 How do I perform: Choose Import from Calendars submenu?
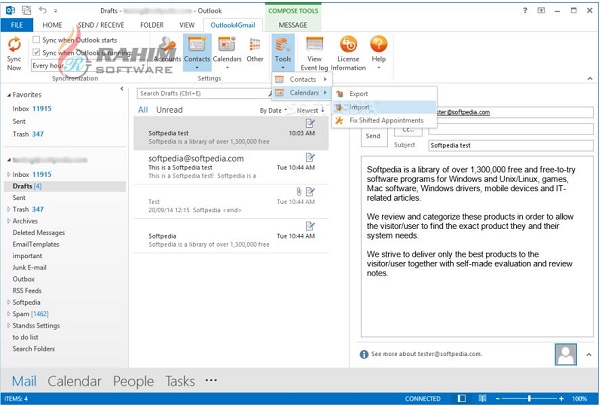(x=384, y=107)
